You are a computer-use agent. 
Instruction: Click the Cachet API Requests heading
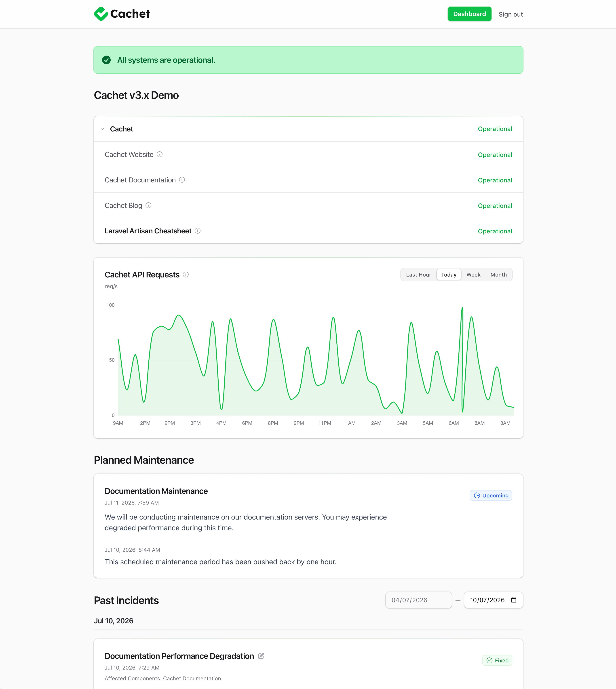(x=142, y=275)
